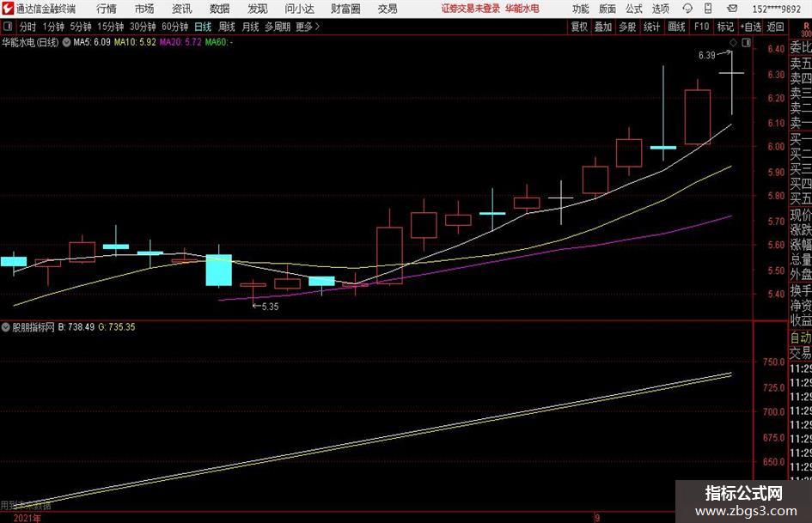Open the 数据 menu
Viewport: 812px width, 523px height.
[x=220, y=9]
